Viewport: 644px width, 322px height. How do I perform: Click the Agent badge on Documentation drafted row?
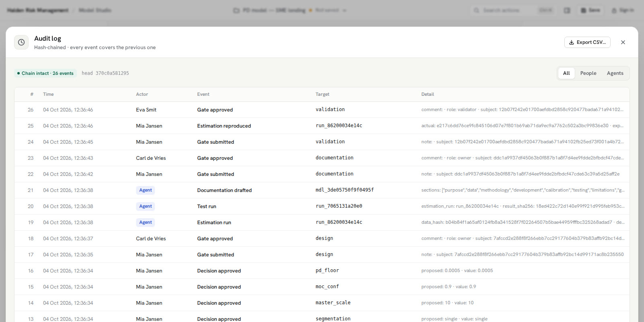point(145,190)
